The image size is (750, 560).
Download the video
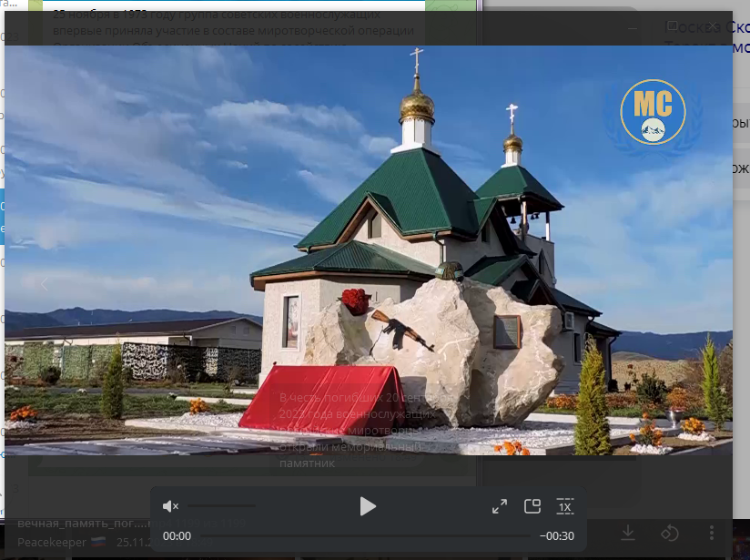coord(628,534)
